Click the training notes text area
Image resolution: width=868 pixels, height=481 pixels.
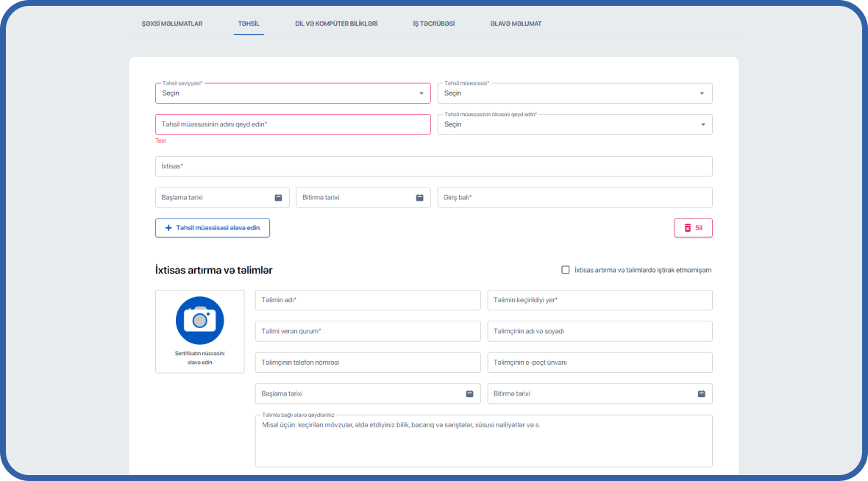[483, 444]
